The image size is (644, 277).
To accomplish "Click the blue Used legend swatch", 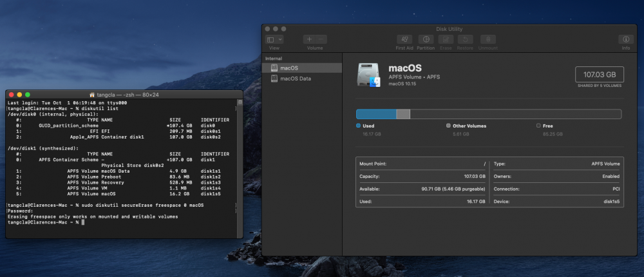I will [x=359, y=126].
